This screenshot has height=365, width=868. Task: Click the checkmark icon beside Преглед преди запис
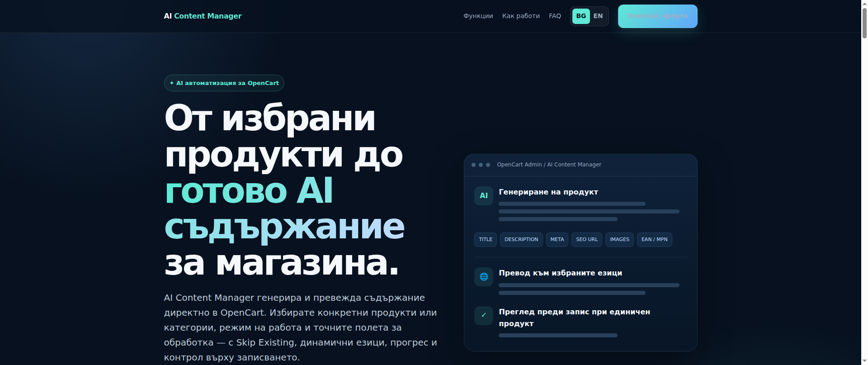click(484, 315)
